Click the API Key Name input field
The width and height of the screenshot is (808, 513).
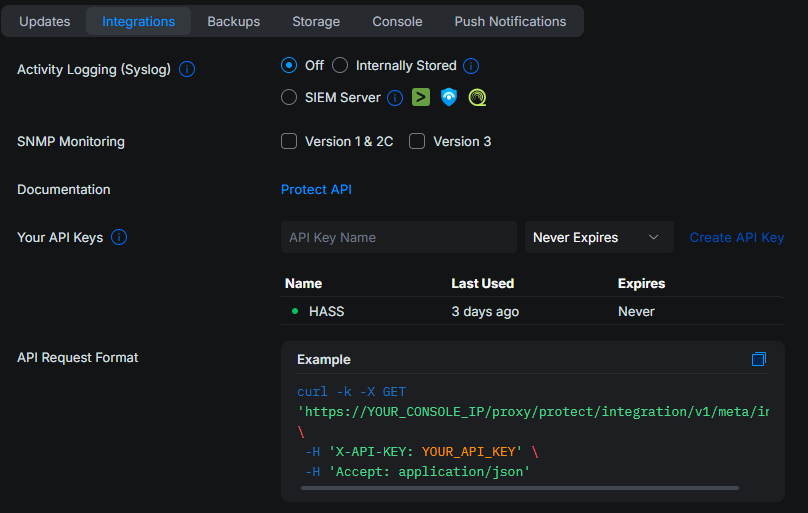[398, 238]
